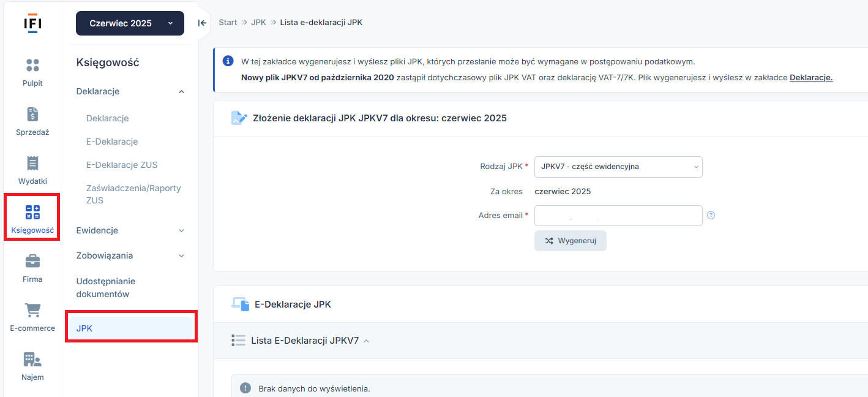868x397 pixels.
Task: Select the Księgowość accounting icon
Action: [32, 213]
